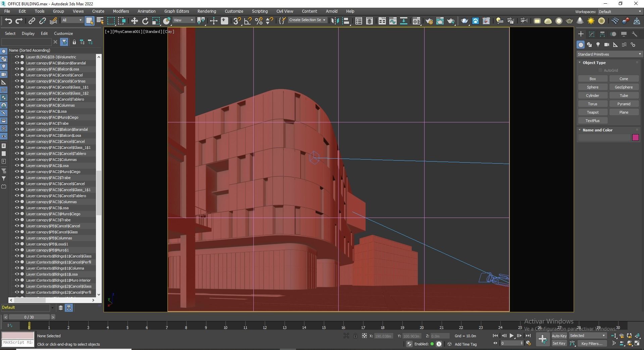Viewport: 644px width, 350px height.
Task: Toggle the Percent Snap button
Action: pyautogui.click(x=258, y=21)
